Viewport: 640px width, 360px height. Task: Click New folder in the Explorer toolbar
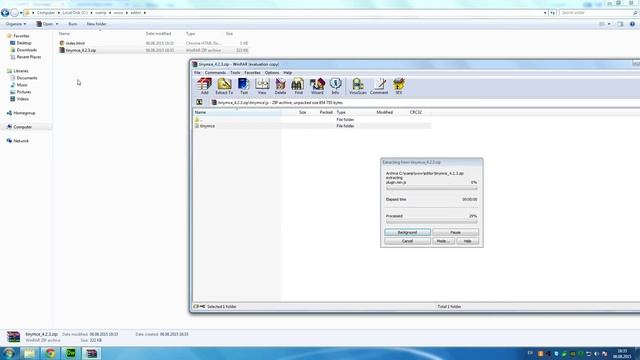[x=96, y=24]
